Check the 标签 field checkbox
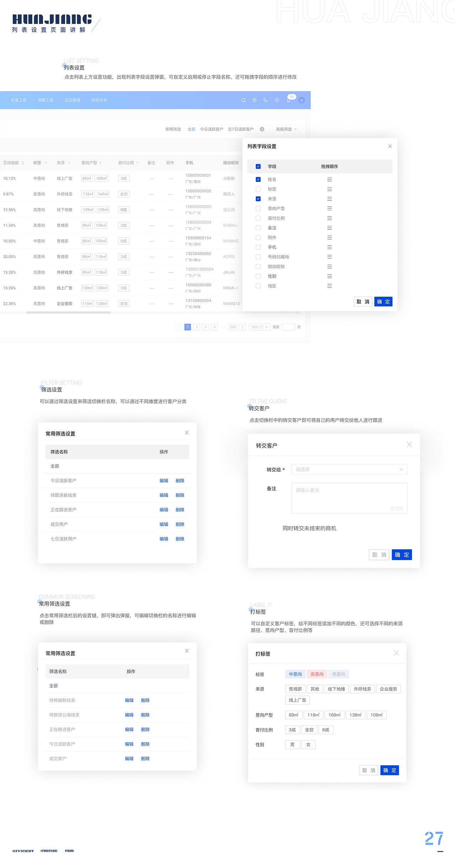Viewport: 455px width, 868px height. [258, 189]
